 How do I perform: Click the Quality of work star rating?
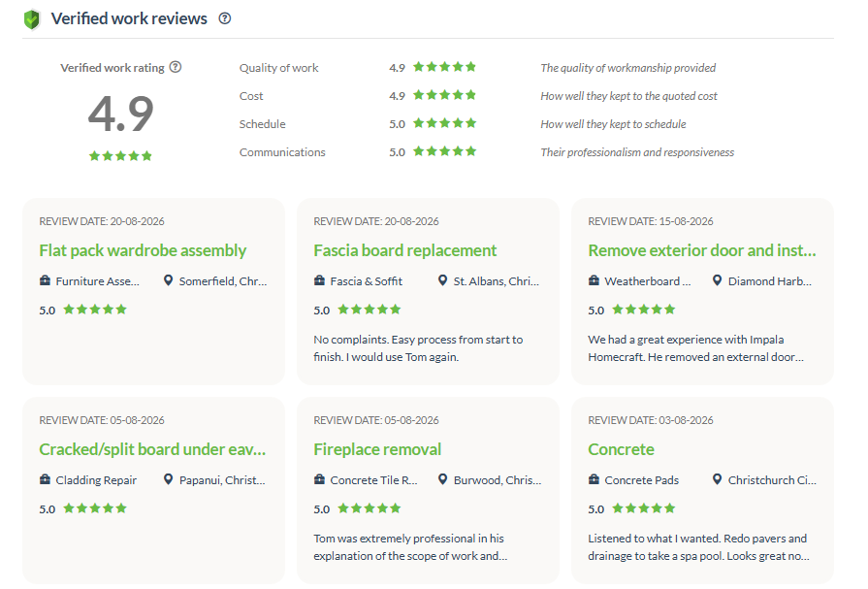444,67
